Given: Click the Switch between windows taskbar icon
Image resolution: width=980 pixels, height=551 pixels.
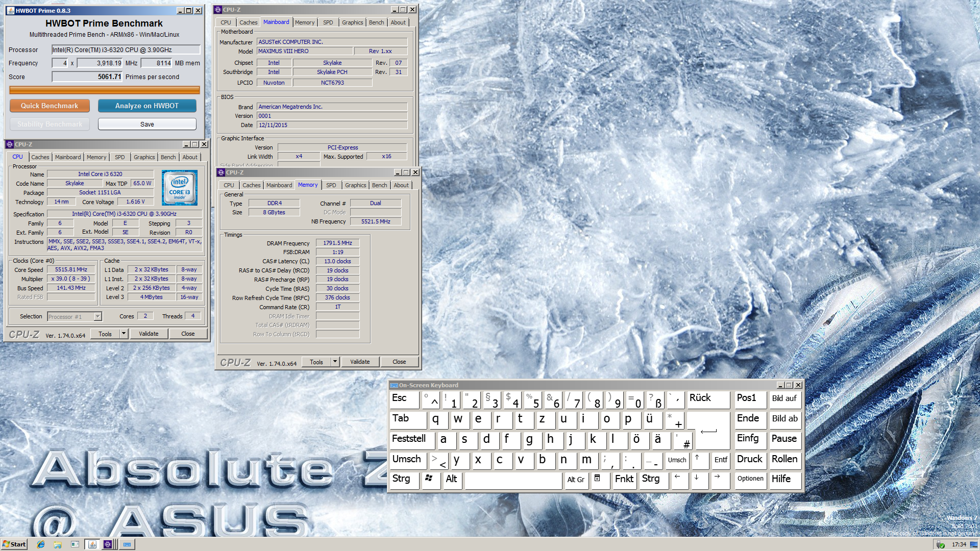Looking at the screenshot, I should click(x=75, y=544).
